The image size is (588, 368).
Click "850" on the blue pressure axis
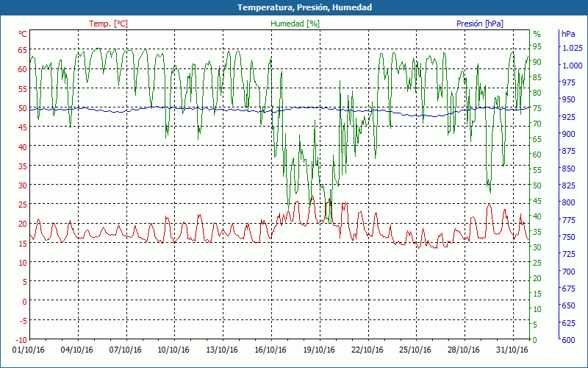click(569, 169)
